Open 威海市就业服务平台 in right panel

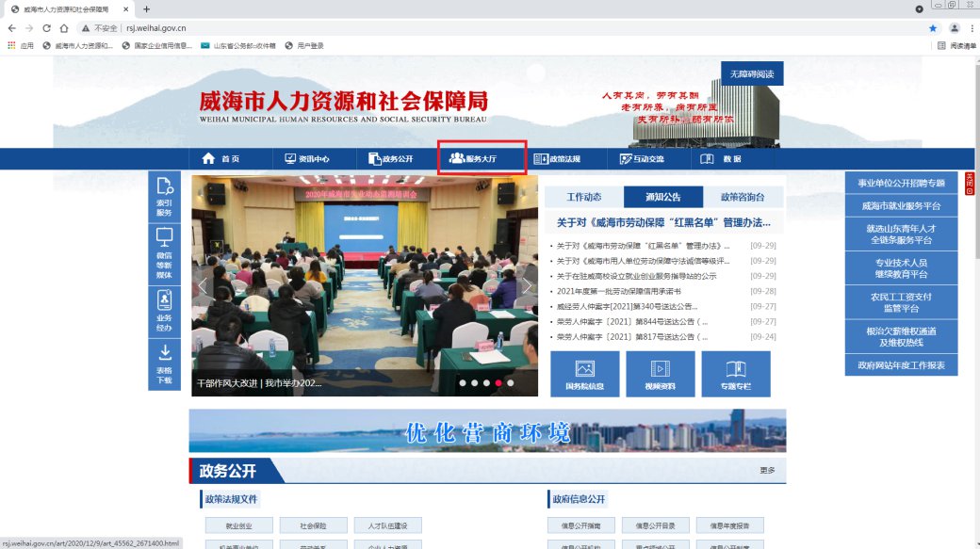901,205
